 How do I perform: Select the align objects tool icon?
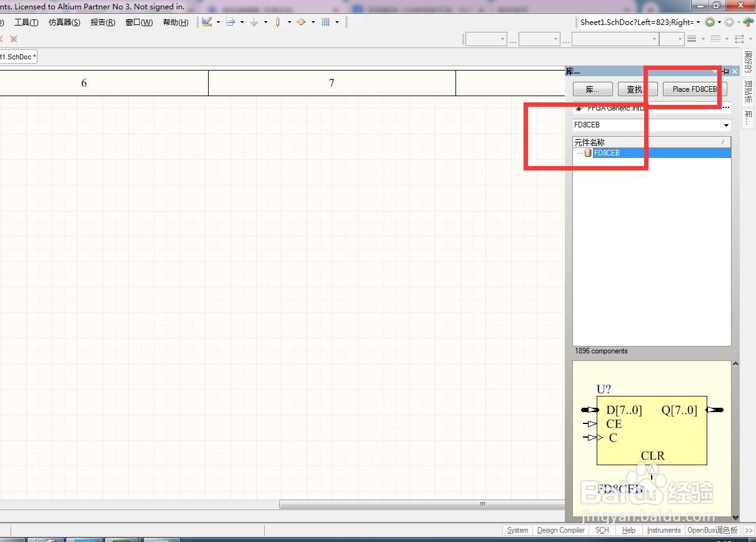click(x=231, y=22)
